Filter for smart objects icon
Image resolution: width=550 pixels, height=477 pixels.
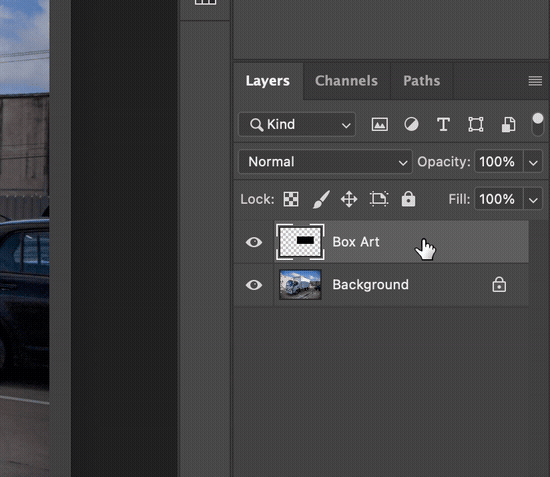[x=508, y=125]
